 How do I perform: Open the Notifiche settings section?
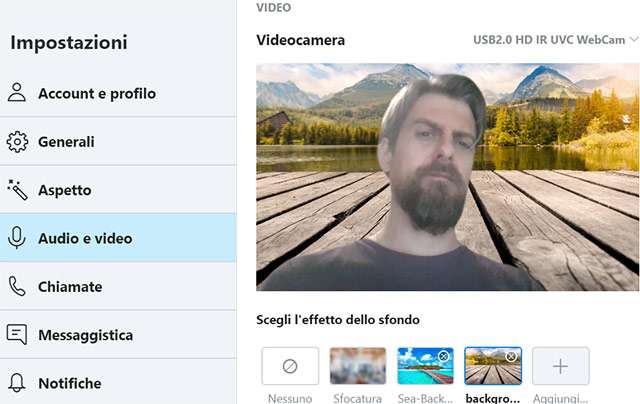click(x=118, y=383)
